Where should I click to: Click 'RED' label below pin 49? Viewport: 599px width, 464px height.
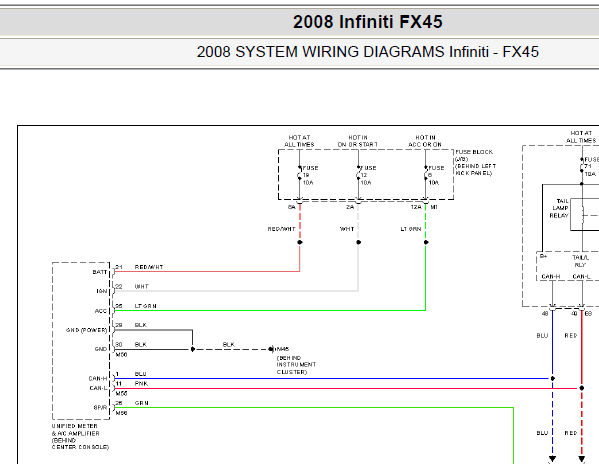(571, 336)
